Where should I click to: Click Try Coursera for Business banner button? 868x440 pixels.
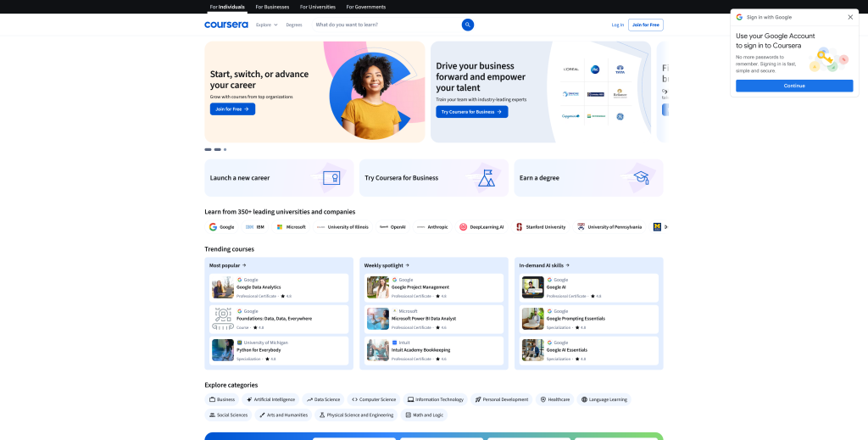point(471,112)
